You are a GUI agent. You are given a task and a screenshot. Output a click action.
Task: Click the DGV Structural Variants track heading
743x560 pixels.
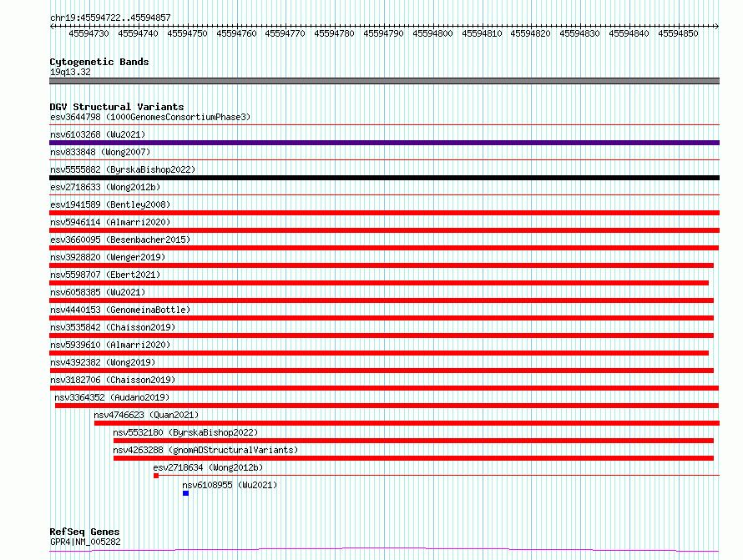pos(117,107)
